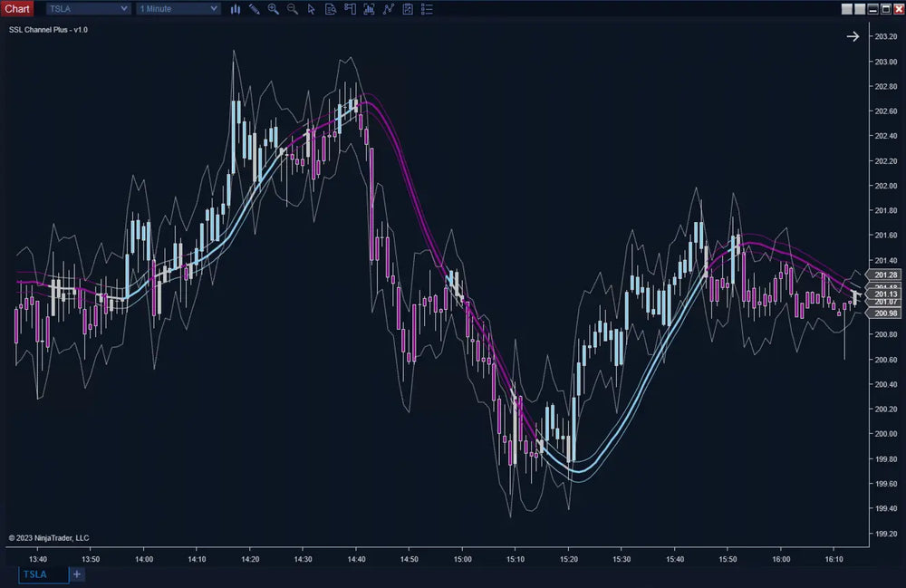Click the zoom out magnifier icon

click(292, 9)
